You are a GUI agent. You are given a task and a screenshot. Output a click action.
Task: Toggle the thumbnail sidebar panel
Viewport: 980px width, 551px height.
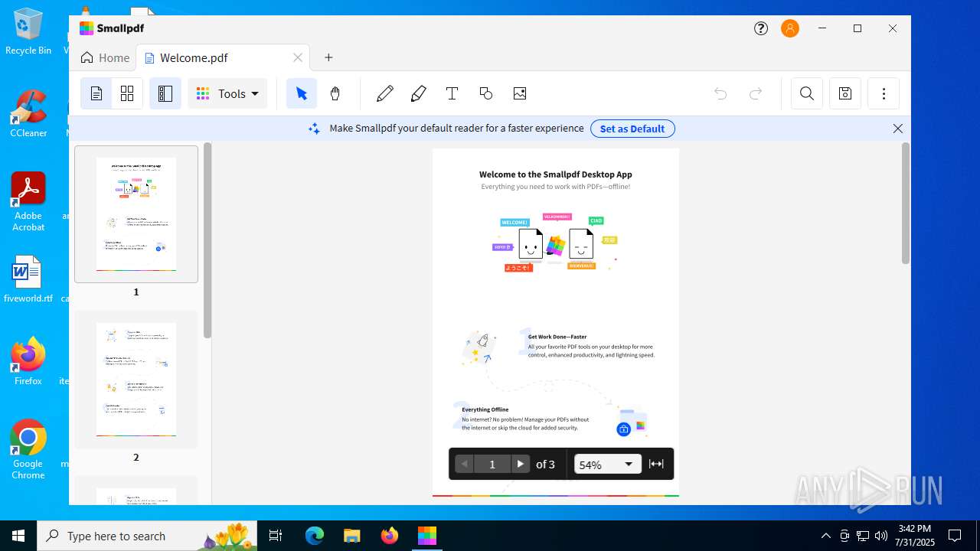165,93
